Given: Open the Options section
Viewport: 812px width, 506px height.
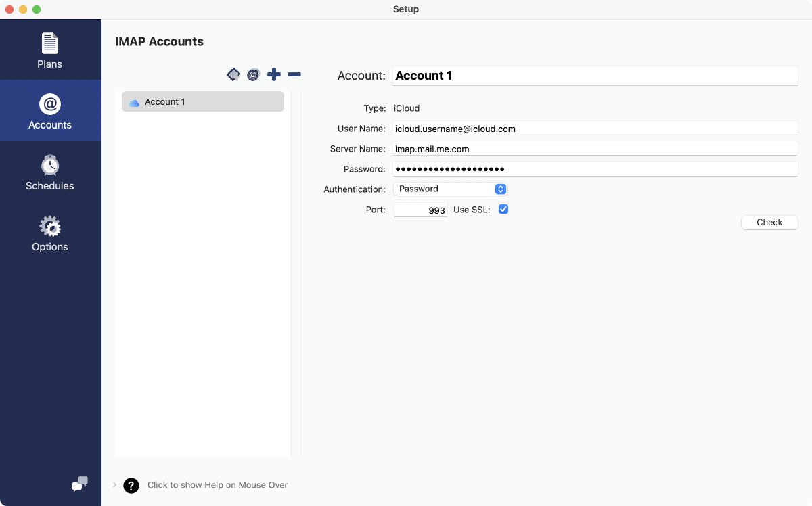Looking at the screenshot, I should [49, 233].
